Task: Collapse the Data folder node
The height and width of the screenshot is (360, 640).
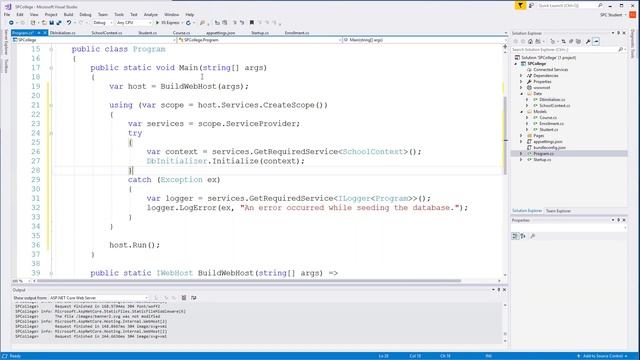Action: 521,93
